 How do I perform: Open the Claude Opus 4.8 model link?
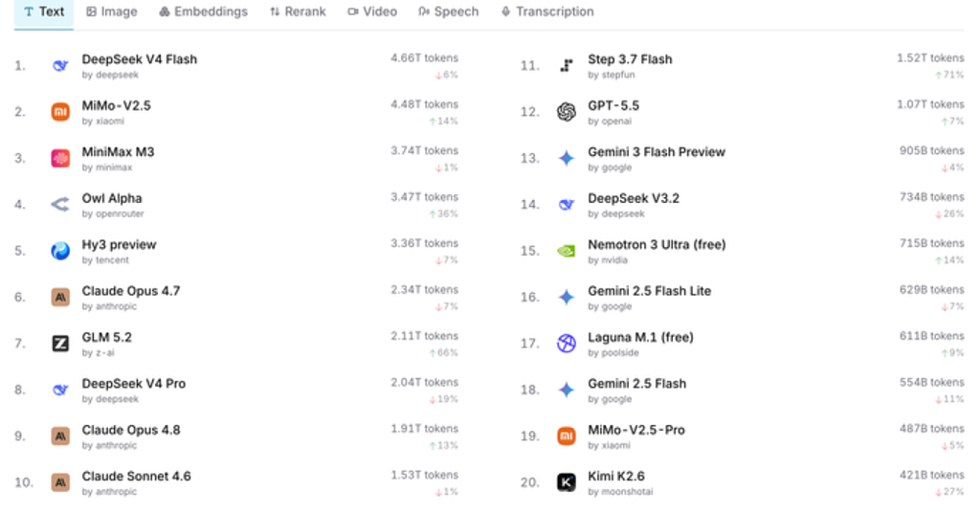point(130,430)
